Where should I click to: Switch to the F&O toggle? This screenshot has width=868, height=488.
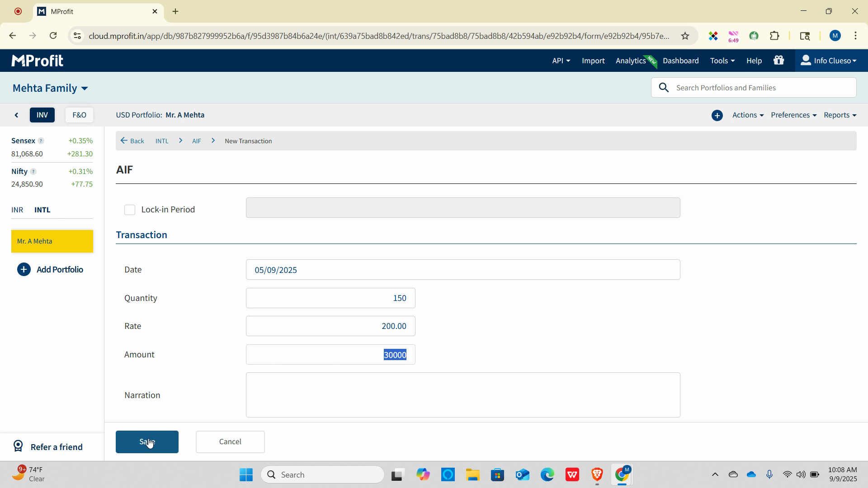(x=79, y=115)
